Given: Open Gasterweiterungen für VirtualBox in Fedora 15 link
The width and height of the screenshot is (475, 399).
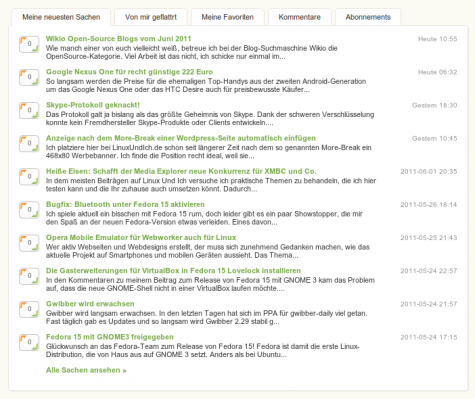Looking at the screenshot, I should (173, 271).
